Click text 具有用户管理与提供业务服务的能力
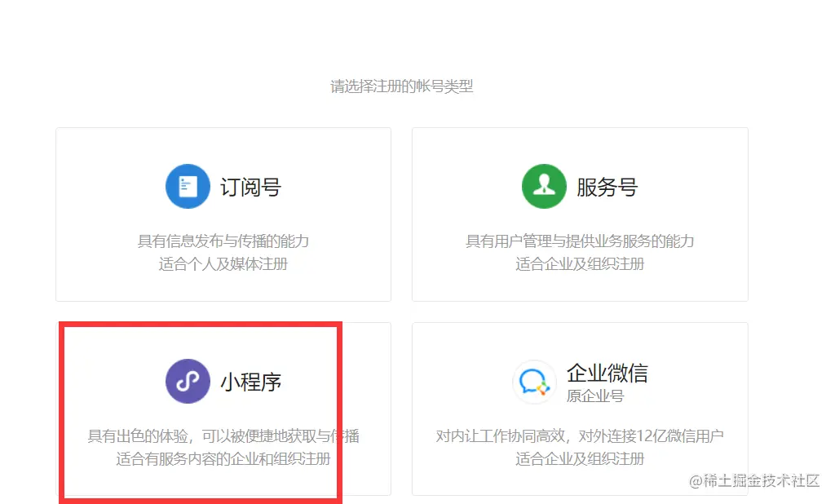This screenshot has height=504, width=835. click(x=580, y=241)
